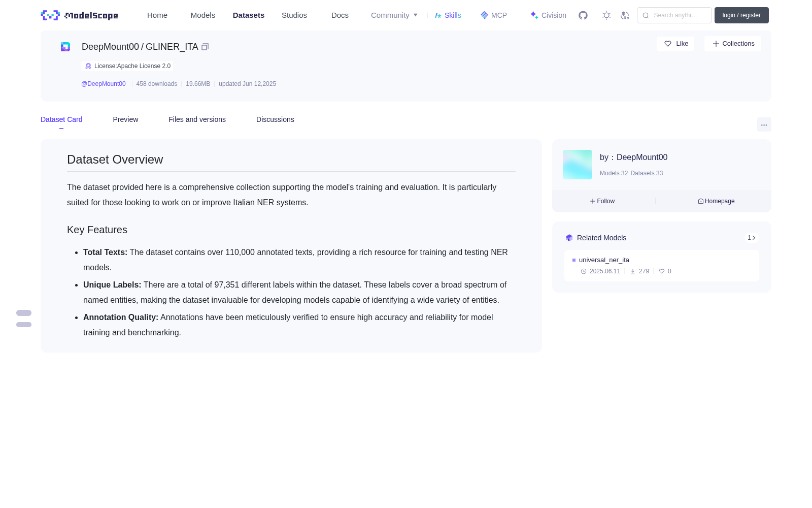Open the Models nav item
This screenshot has width=812, height=508.
click(203, 15)
